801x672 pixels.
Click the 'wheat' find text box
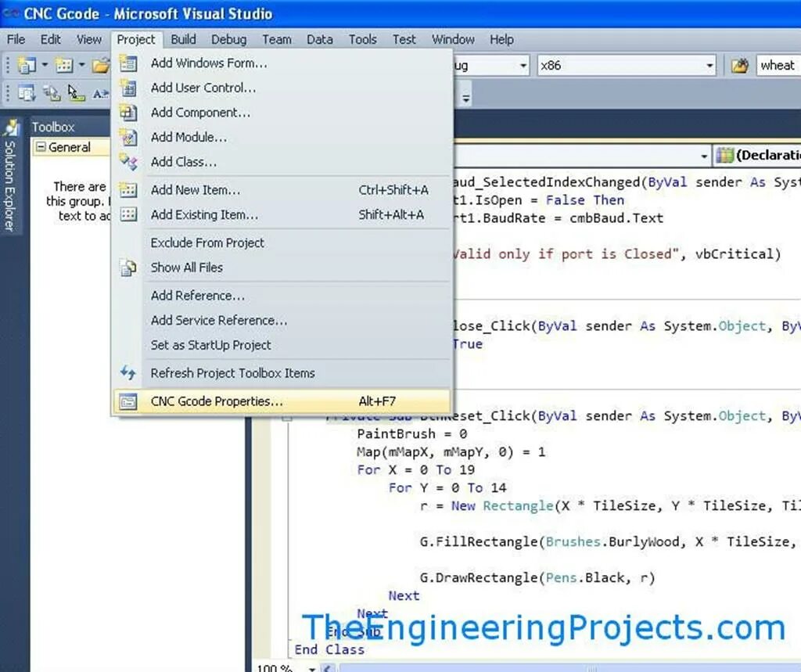coord(778,66)
